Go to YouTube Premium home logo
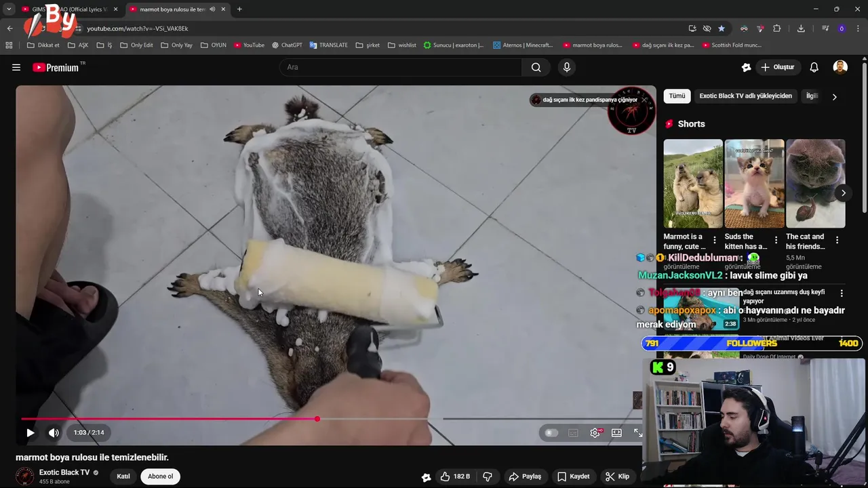Viewport: 868px width, 488px height. click(56, 67)
